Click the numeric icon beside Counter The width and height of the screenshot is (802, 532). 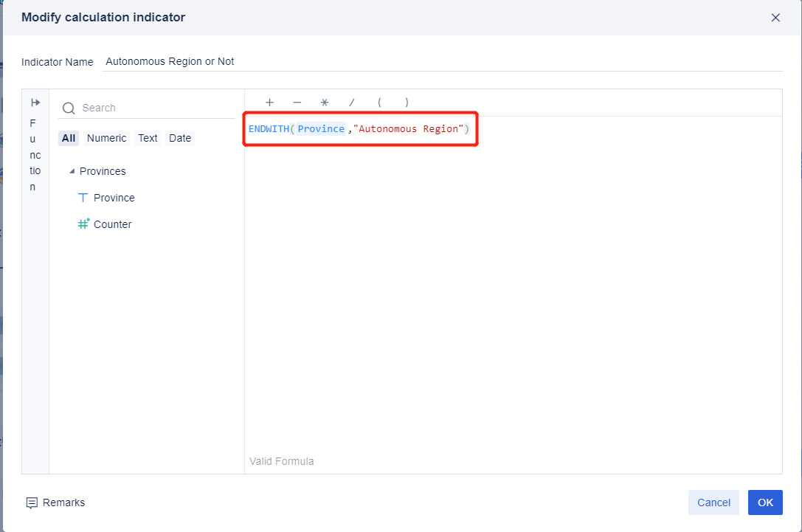point(83,224)
